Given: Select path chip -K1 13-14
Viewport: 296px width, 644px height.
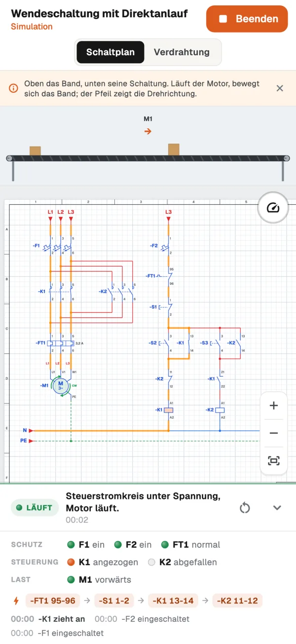Looking at the screenshot, I should [173, 601].
